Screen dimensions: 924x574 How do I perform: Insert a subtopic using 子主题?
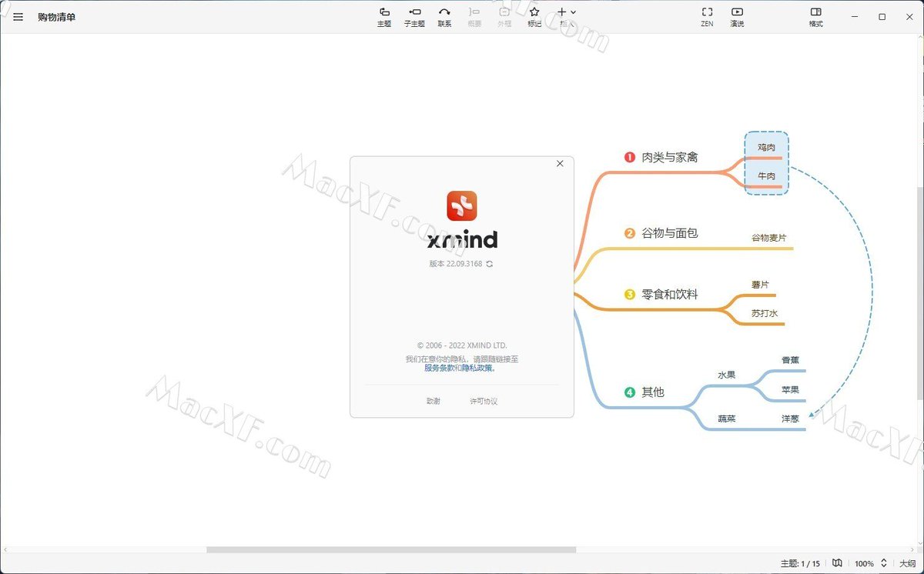(414, 16)
